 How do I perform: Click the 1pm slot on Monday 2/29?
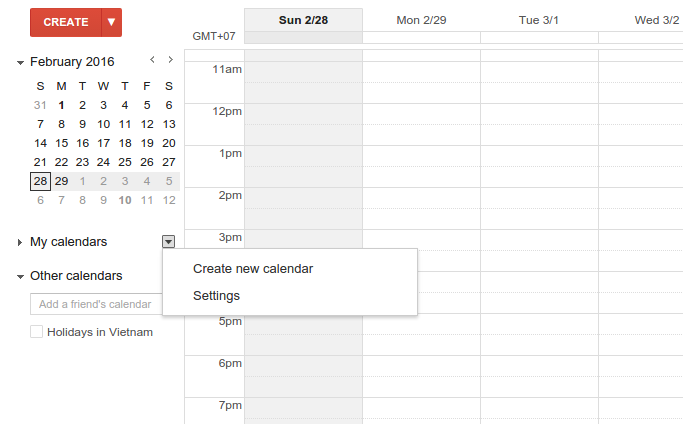pos(421,166)
